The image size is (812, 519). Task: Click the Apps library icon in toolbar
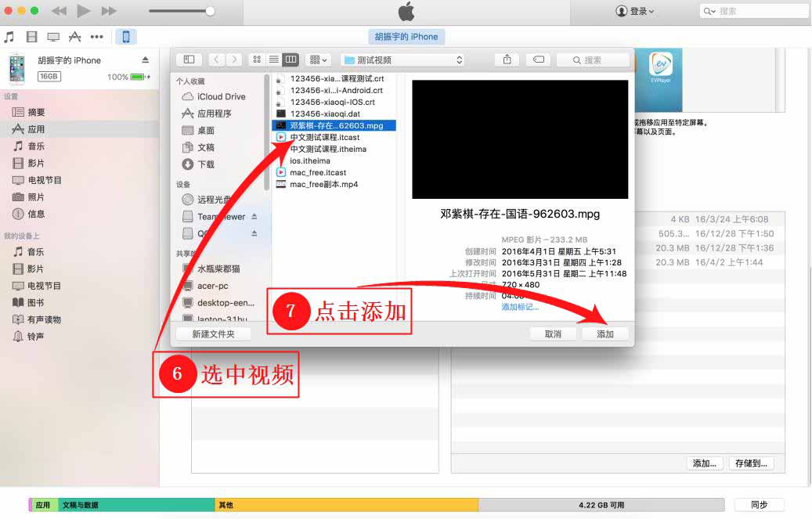point(75,37)
